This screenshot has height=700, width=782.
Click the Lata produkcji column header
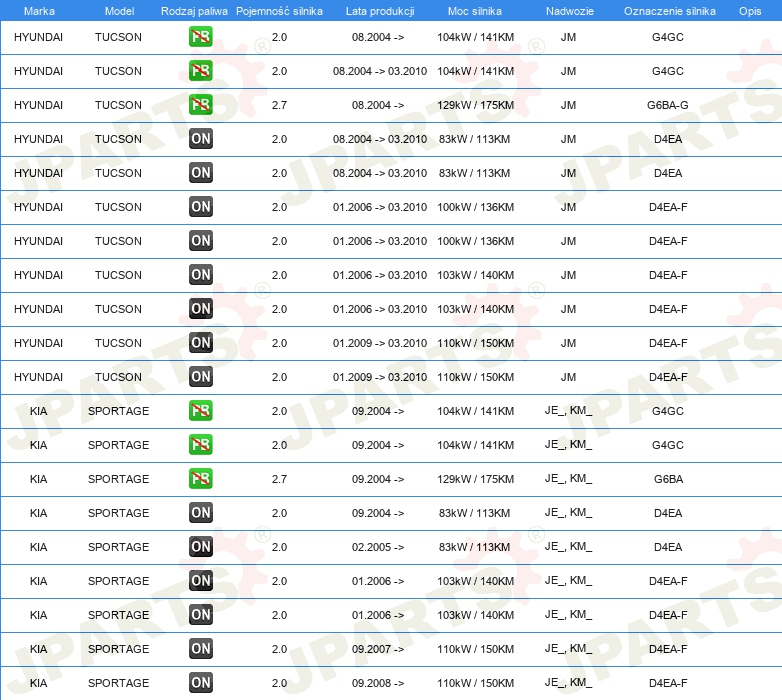pyautogui.click(x=380, y=11)
